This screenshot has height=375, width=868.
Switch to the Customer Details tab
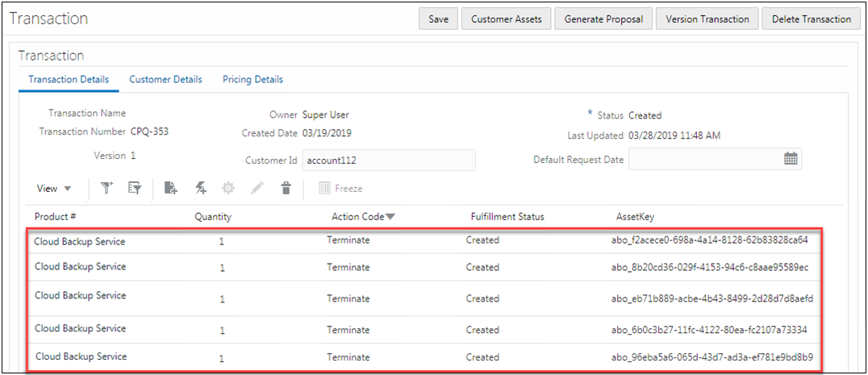165,79
